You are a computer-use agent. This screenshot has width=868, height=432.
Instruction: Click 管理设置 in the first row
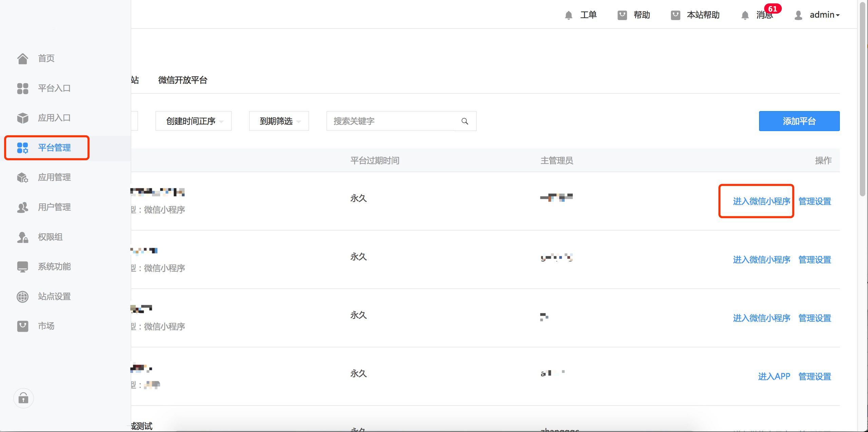815,201
